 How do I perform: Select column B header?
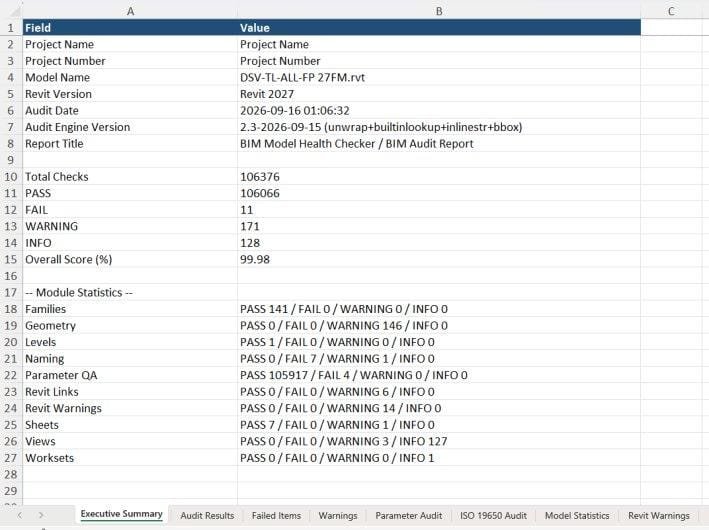[x=439, y=11]
